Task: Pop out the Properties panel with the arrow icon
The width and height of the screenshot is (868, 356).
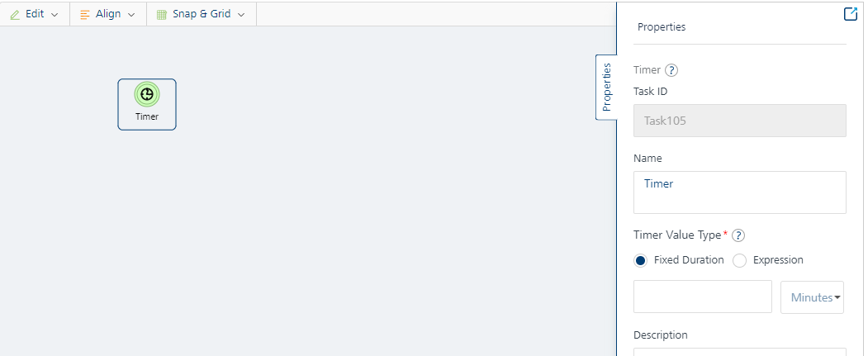Action: click(851, 14)
